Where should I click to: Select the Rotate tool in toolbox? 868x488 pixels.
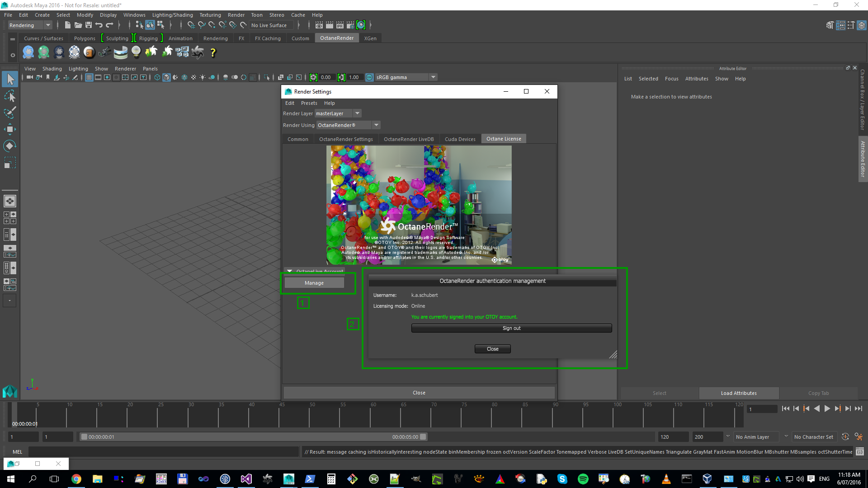pyautogui.click(x=9, y=145)
